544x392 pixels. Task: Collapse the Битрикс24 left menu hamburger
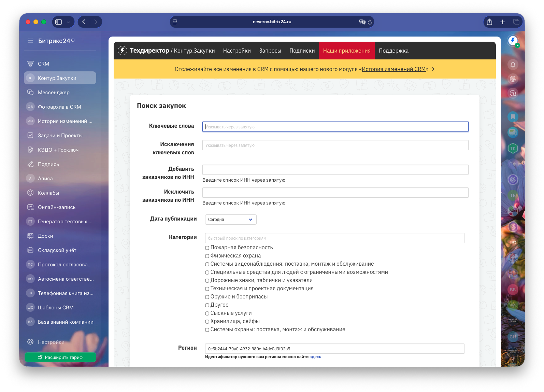tap(30, 41)
